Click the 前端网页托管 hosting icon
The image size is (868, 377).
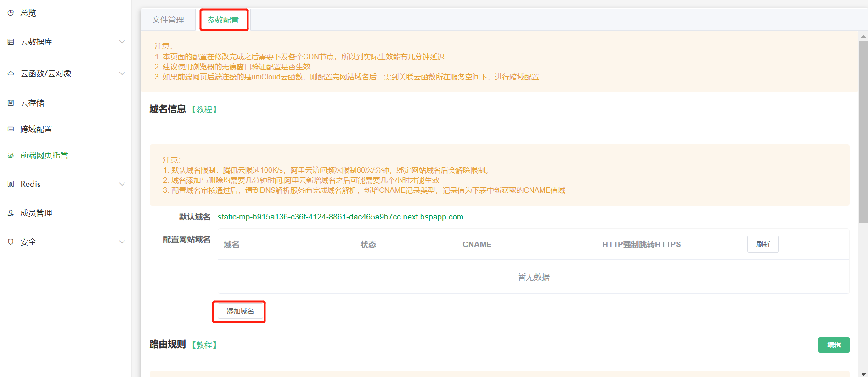[x=11, y=155]
